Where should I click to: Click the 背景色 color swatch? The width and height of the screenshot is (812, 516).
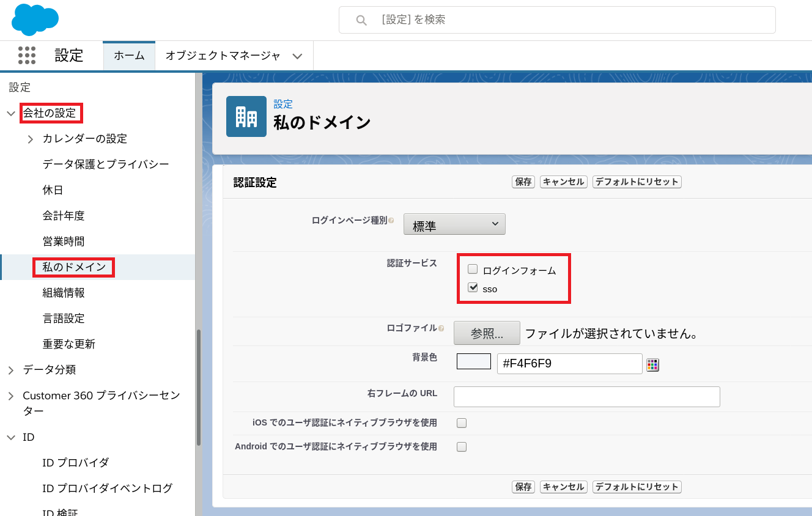(474, 361)
